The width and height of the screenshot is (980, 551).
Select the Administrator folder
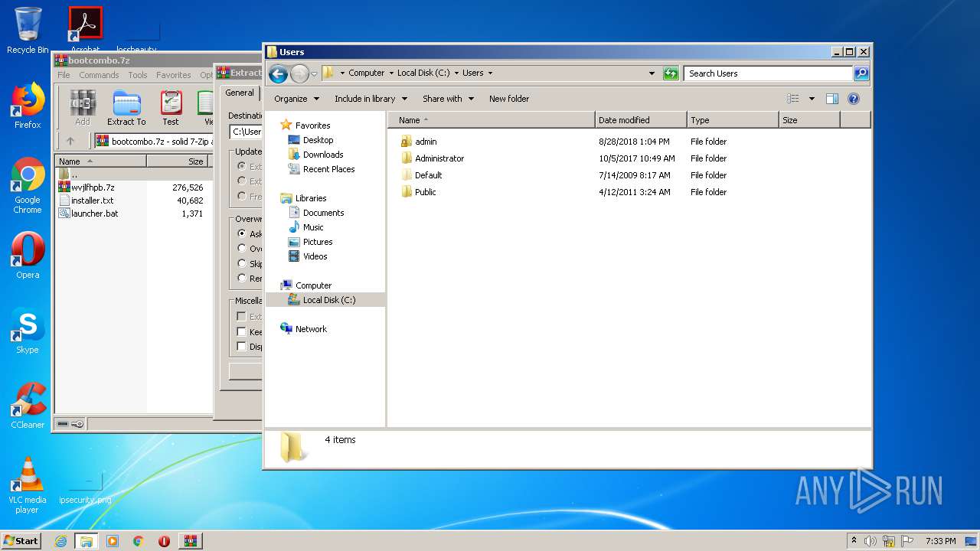click(439, 158)
